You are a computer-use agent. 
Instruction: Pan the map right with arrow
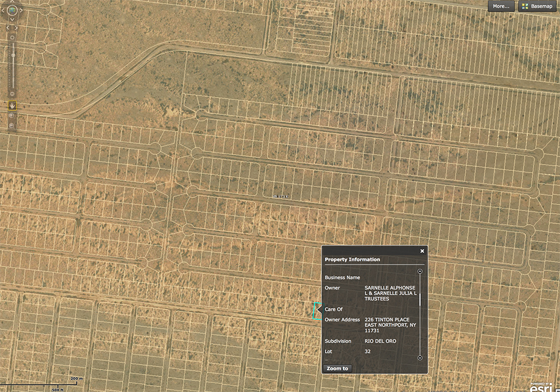point(21,10)
